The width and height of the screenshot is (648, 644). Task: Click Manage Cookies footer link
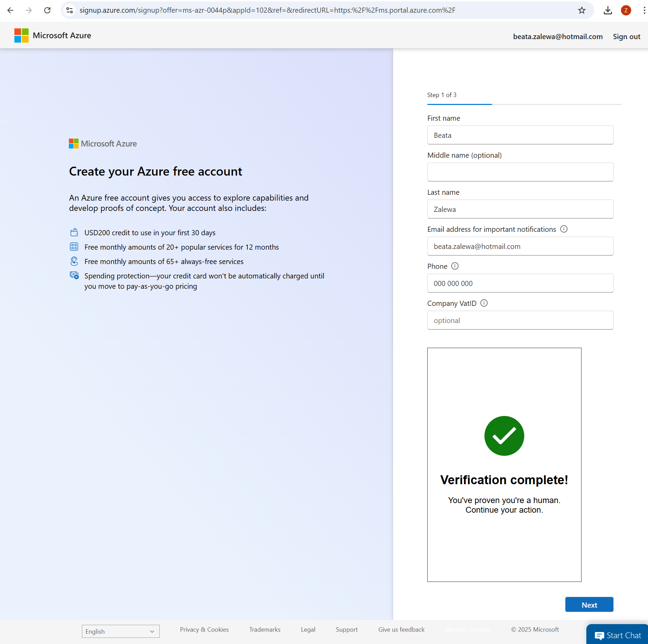(x=467, y=630)
